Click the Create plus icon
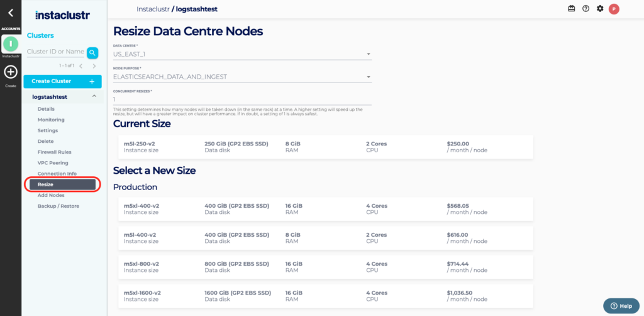Screen dimensions: 644x316 [x=11, y=72]
